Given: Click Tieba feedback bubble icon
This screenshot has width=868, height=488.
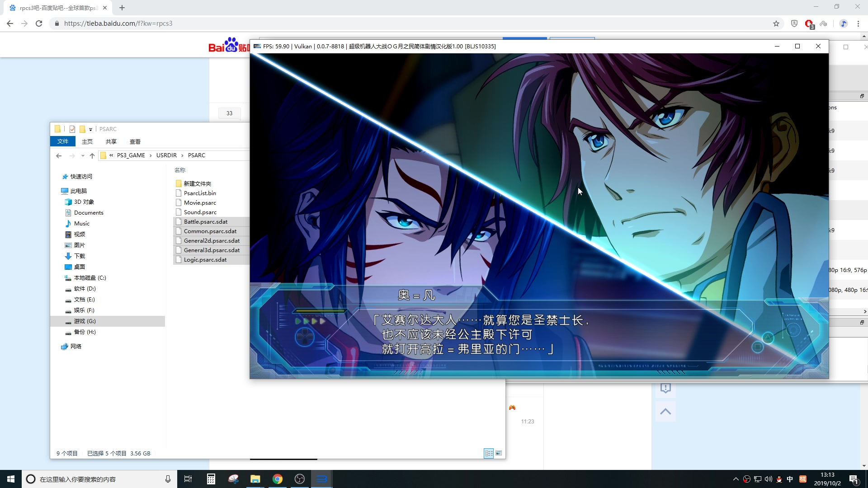Looking at the screenshot, I should point(665,389).
